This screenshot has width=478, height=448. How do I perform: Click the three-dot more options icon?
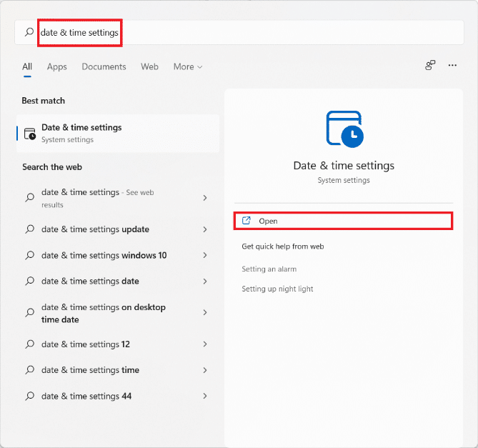coord(452,65)
